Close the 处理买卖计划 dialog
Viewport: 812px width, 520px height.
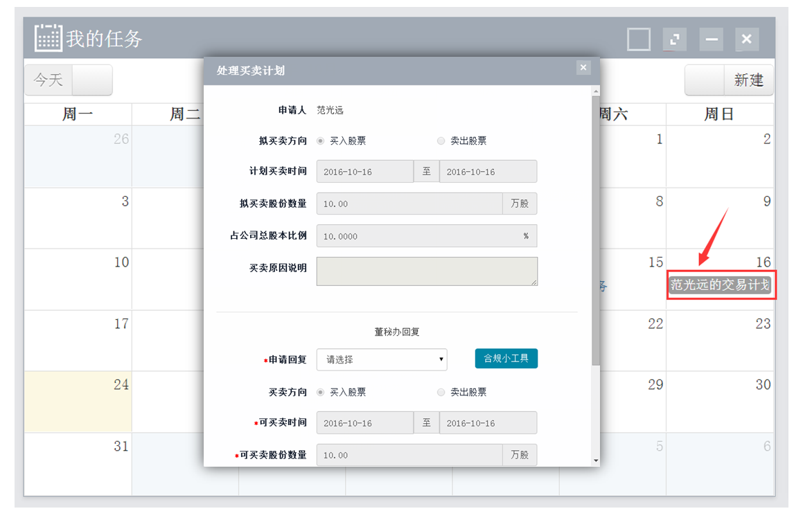(583, 68)
